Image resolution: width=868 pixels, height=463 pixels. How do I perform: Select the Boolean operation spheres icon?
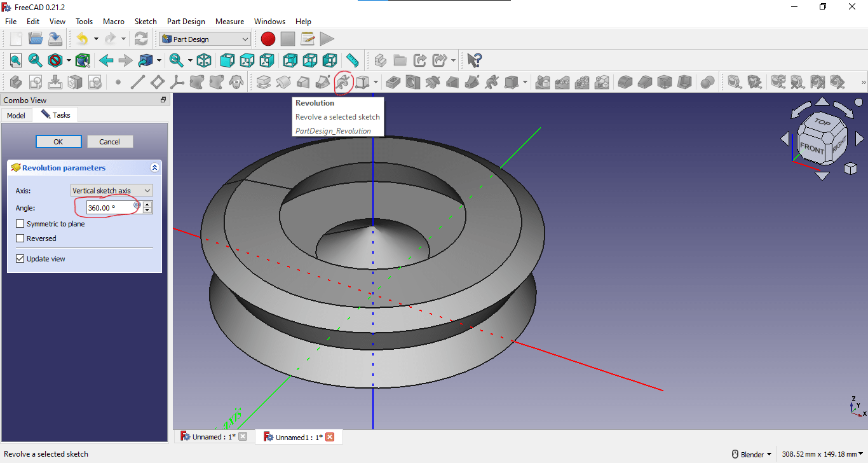(707, 82)
